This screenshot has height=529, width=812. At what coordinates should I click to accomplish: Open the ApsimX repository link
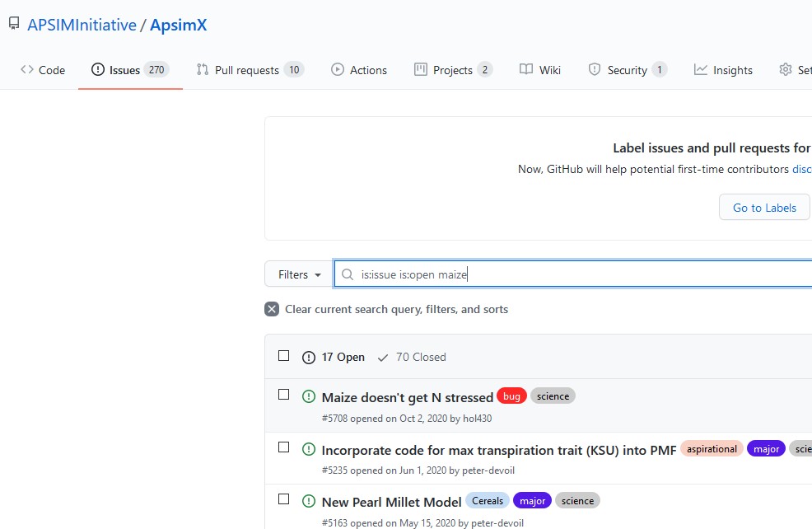click(179, 25)
